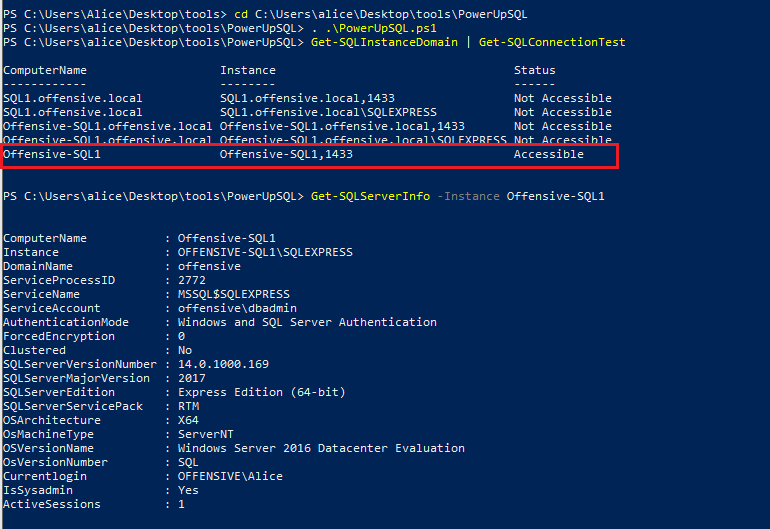
Task: Click the Windows and SQL Server Authentication value
Action: pos(307,322)
